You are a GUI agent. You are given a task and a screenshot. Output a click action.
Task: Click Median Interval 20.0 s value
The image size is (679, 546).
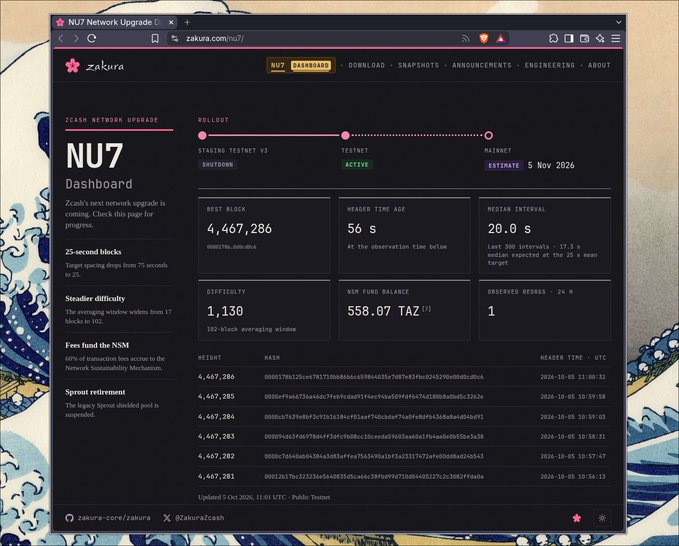[509, 229]
